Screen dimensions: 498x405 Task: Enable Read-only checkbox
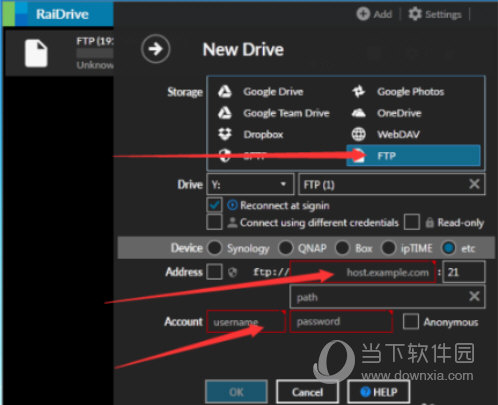[412, 222]
